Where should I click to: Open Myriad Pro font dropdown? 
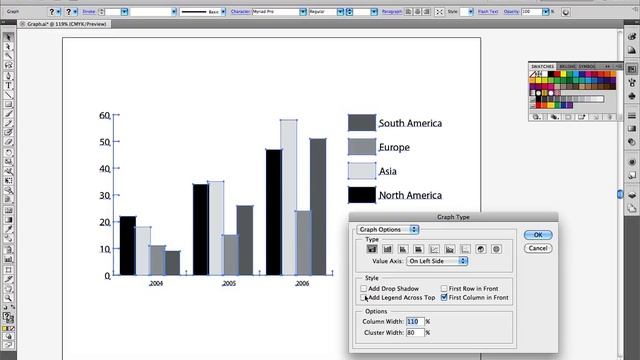pos(302,12)
